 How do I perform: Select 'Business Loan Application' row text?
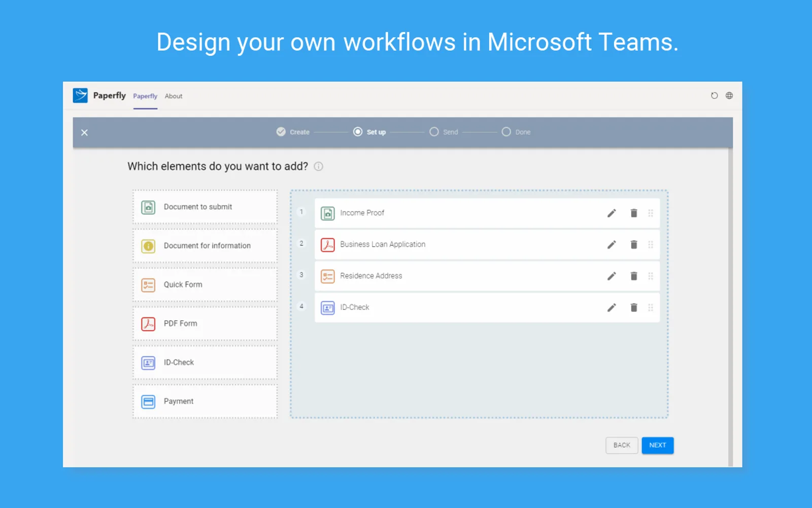383,244
